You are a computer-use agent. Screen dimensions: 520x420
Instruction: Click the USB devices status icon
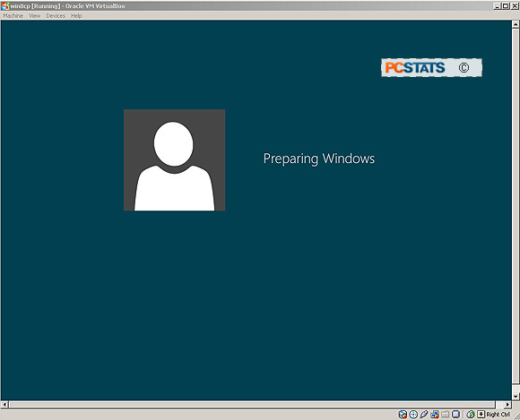pos(424,414)
